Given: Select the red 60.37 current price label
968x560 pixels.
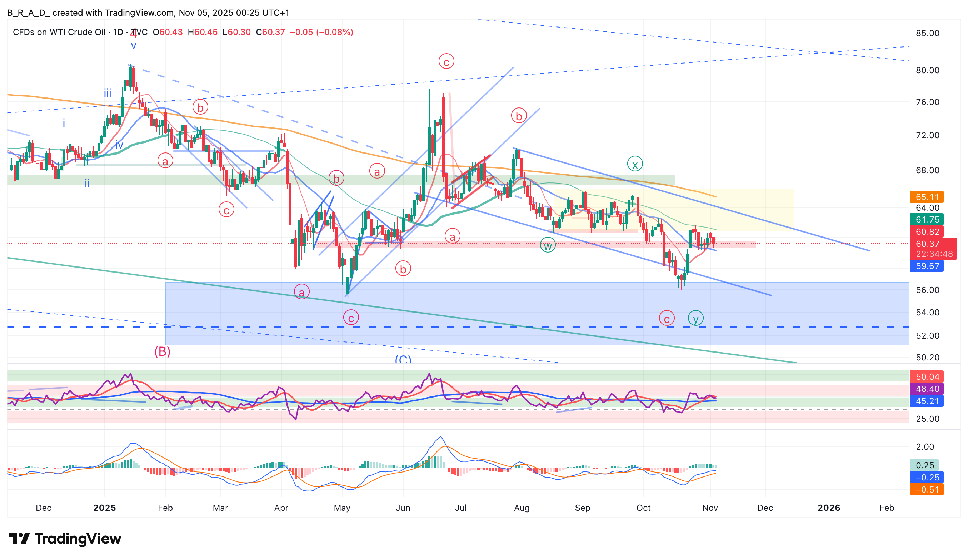Looking at the screenshot, I should (927, 244).
